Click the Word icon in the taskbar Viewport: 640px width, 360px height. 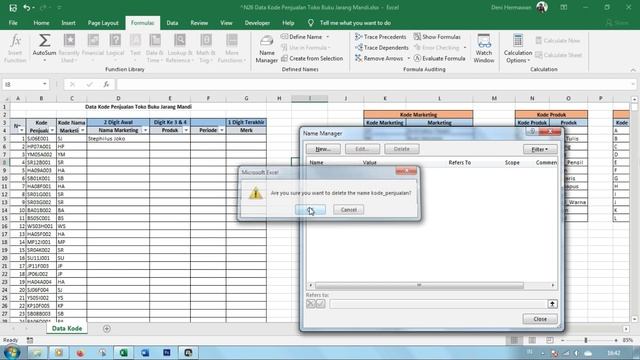click(145, 353)
